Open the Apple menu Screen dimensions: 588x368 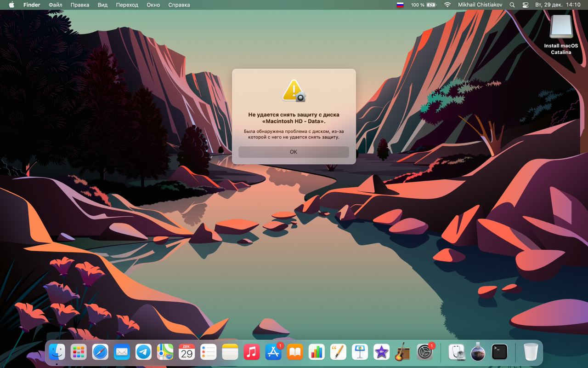(x=11, y=5)
